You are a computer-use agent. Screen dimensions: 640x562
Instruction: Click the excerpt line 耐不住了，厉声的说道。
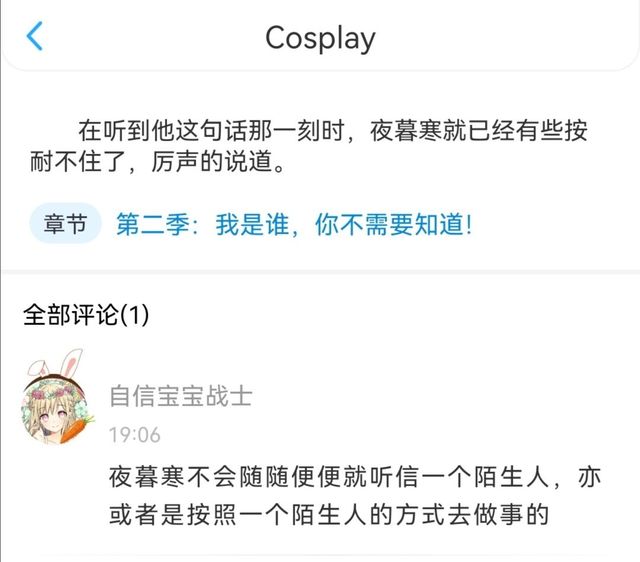[x=158, y=161]
